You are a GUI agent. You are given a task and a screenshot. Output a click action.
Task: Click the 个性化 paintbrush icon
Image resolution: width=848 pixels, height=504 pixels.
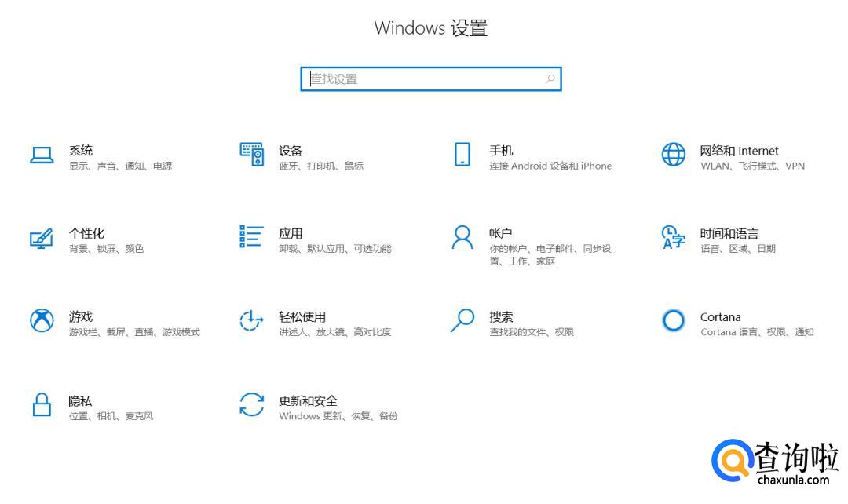(x=42, y=239)
